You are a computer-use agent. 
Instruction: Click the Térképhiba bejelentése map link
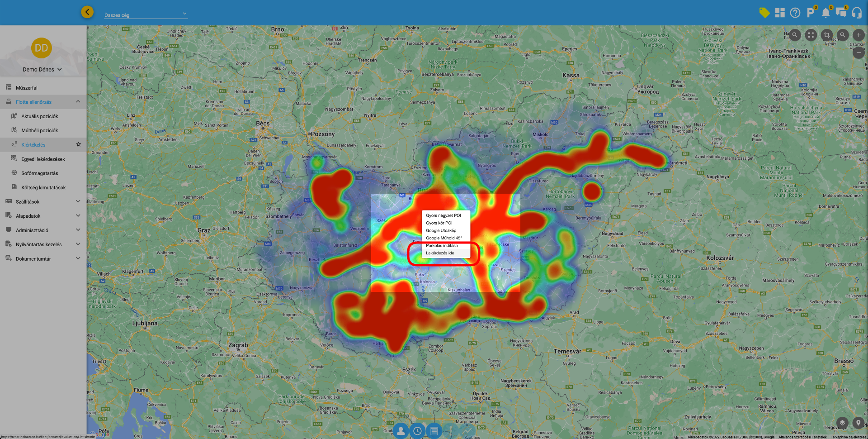[849, 437]
